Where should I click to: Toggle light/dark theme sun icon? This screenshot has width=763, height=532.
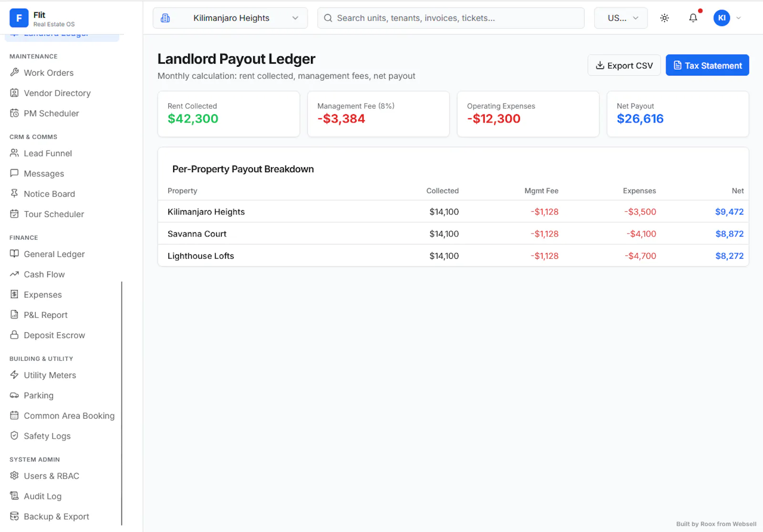coord(664,18)
